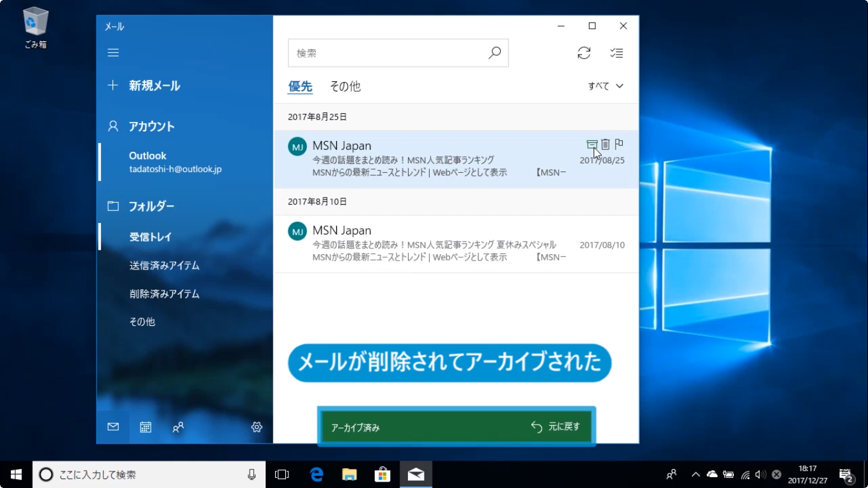Click the 2017年8月25日 date group header
Image resolution: width=868 pixels, height=488 pixels.
coord(317,117)
